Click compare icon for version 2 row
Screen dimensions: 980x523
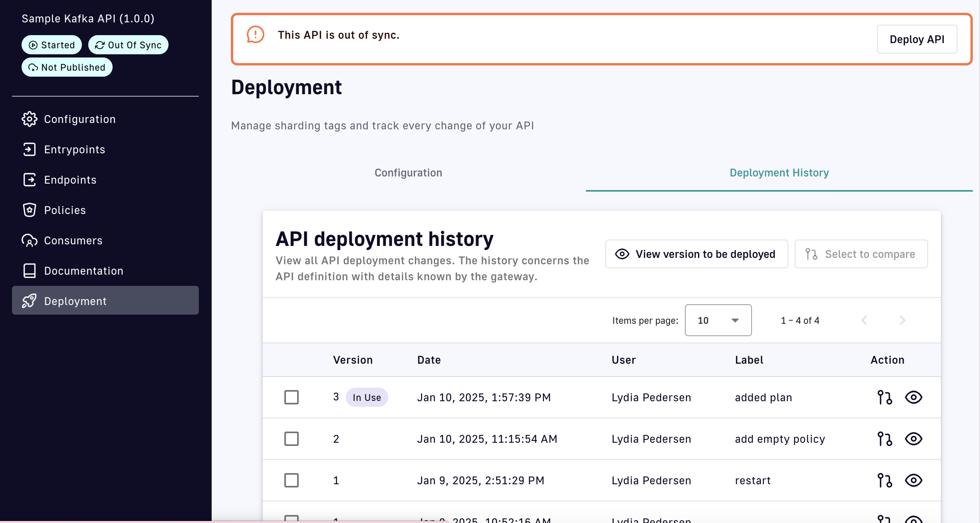pos(885,439)
